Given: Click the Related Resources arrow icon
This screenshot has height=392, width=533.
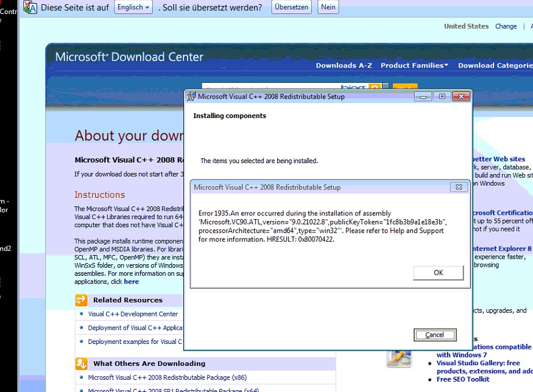Looking at the screenshot, I should coord(81,300).
